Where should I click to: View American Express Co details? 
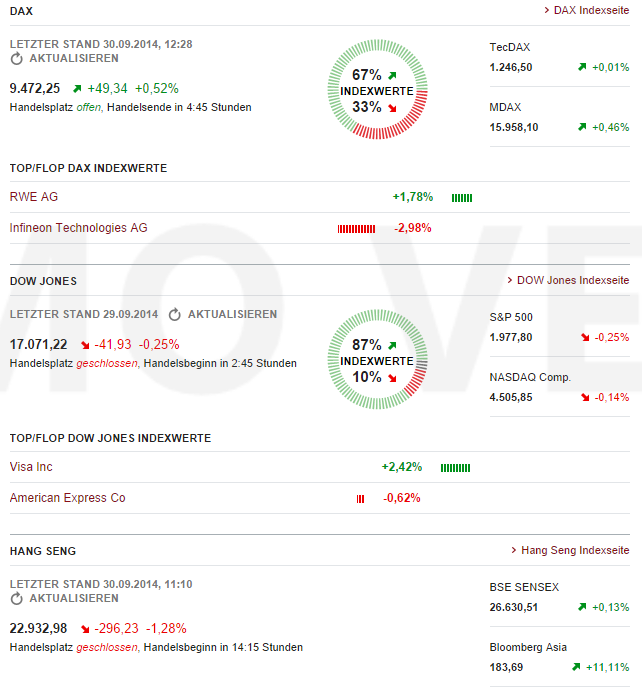click(x=67, y=498)
